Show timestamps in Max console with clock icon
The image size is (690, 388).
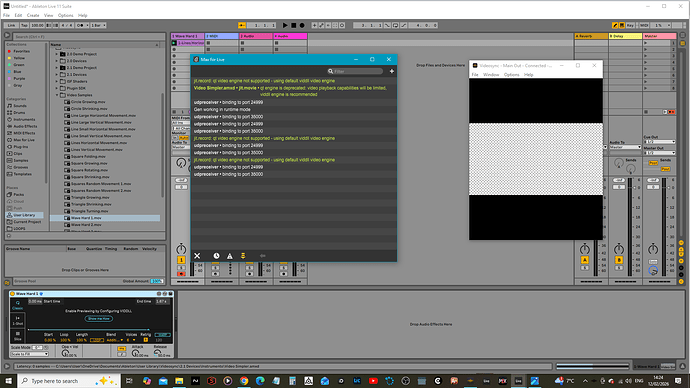tap(216, 256)
